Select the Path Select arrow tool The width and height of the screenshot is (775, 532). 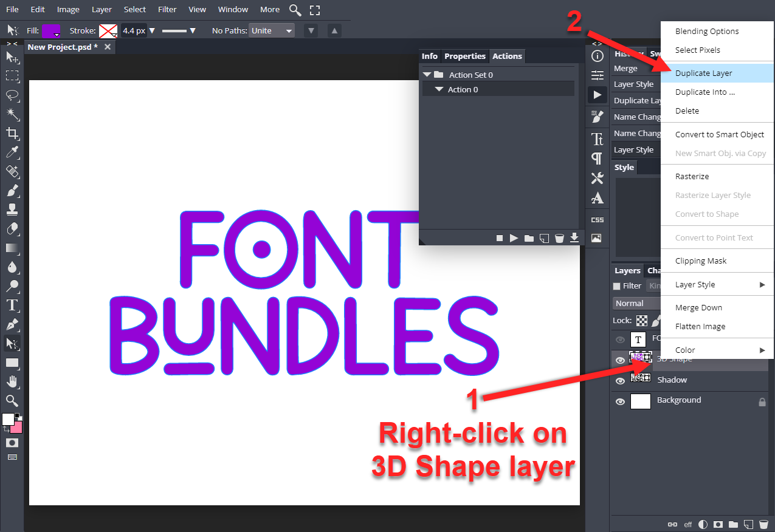(12, 344)
